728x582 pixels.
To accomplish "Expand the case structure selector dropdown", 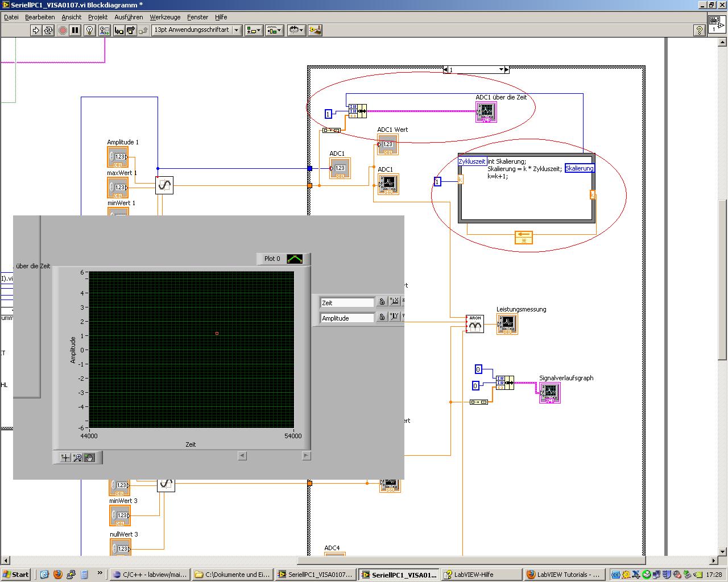I will pos(501,70).
